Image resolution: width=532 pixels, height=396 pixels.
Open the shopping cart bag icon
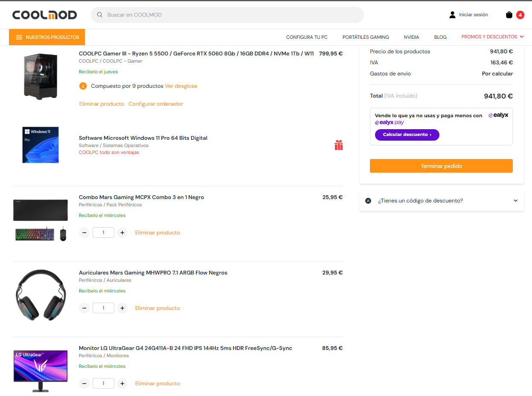[509, 15]
